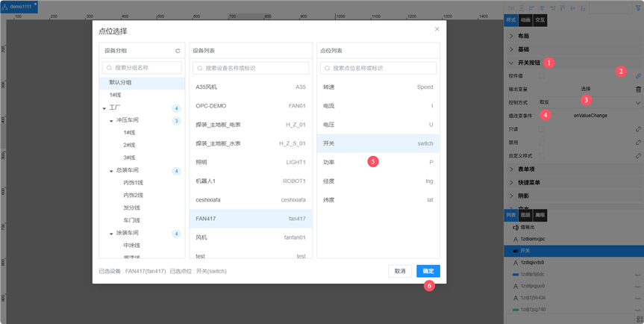Enable the 只读 checkbox

(x=543, y=129)
